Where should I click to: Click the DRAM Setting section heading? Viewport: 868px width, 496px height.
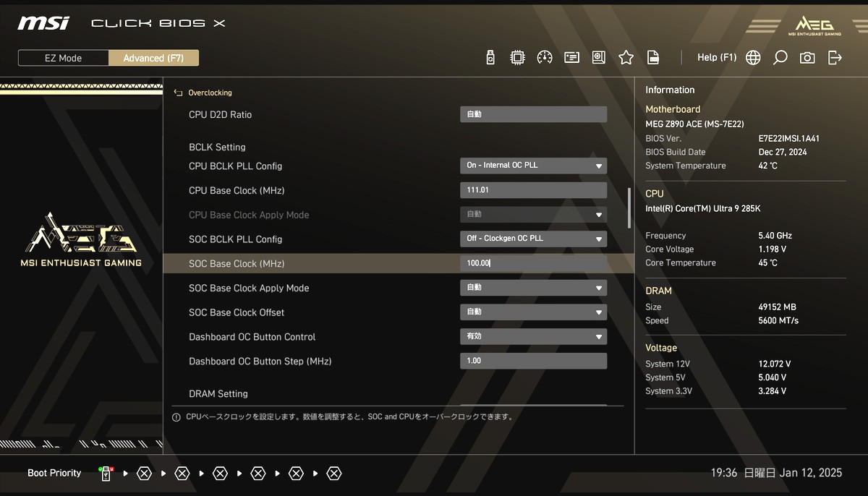click(x=218, y=393)
